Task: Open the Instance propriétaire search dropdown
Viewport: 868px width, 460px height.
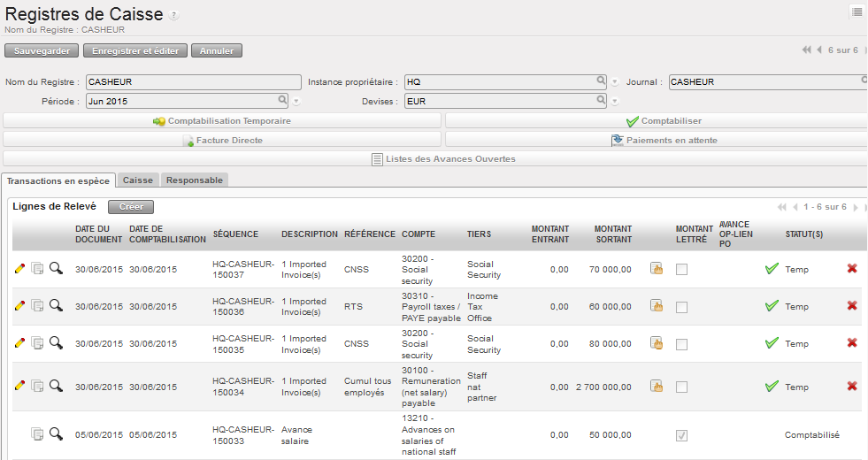Action: coord(601,81)
